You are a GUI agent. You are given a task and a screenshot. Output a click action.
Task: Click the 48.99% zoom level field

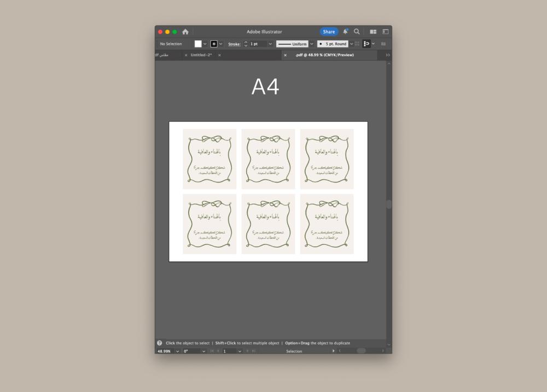(x=164, y=351)
